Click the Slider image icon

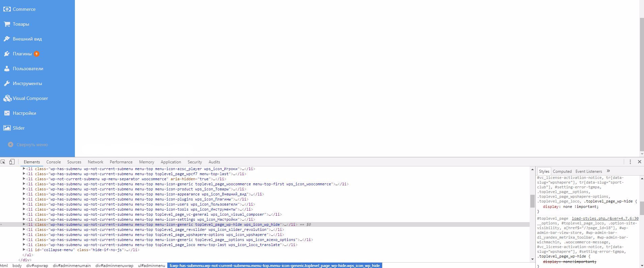(x=7, y=128)
